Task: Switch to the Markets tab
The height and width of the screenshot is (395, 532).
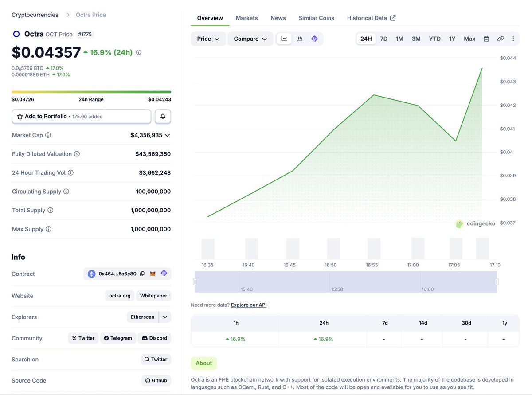Action: (246, 18)
